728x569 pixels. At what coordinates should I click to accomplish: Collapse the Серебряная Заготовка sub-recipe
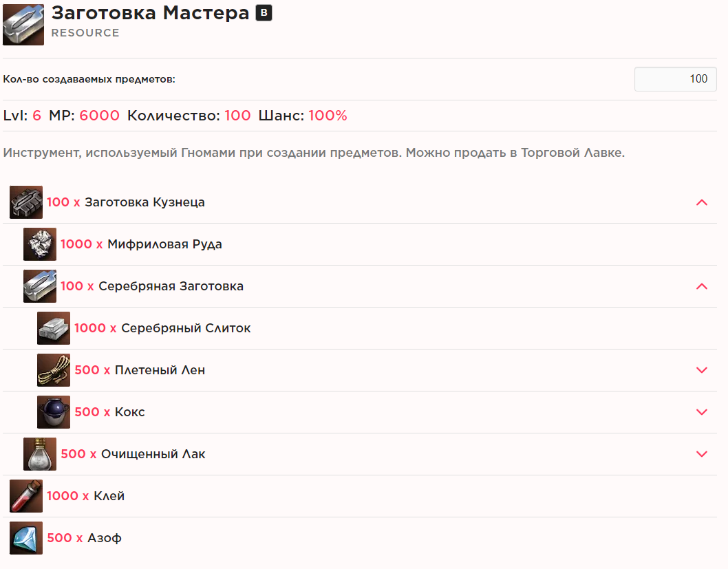coord(702,286)
